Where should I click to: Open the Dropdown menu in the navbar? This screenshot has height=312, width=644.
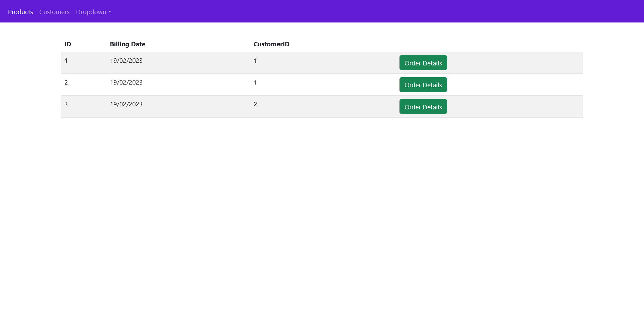tap(91, 12)
